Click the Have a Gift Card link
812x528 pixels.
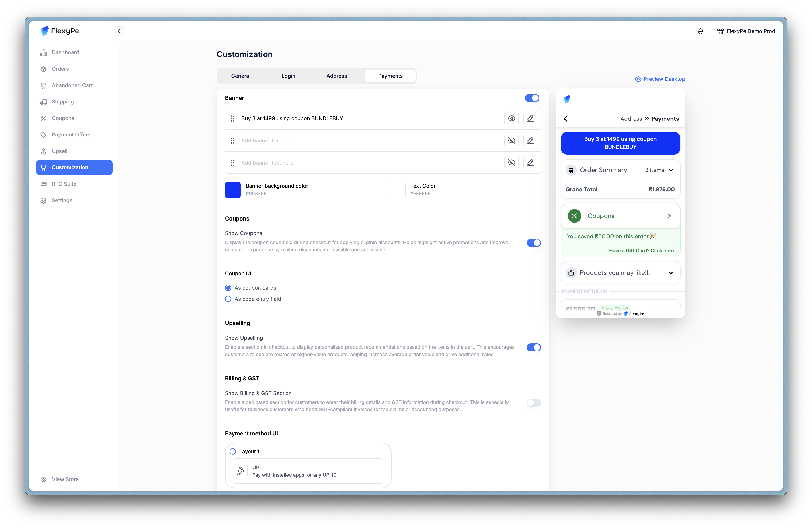[x=641, y=251]
